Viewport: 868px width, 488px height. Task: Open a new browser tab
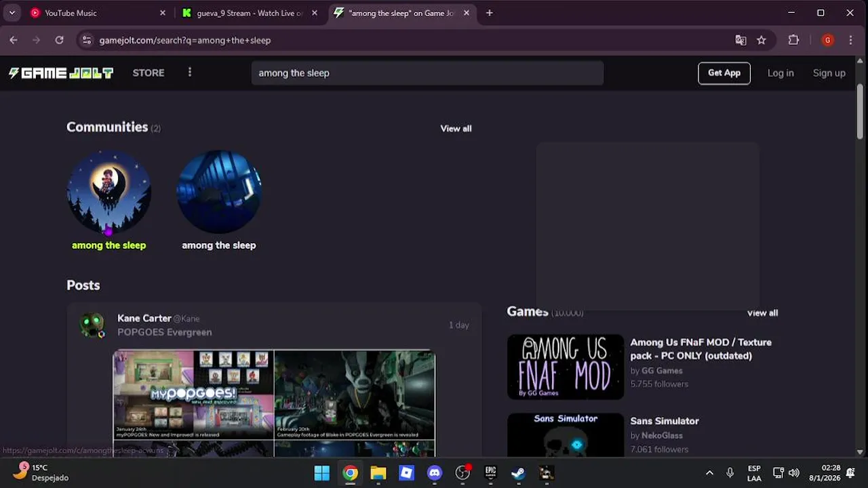490,13
